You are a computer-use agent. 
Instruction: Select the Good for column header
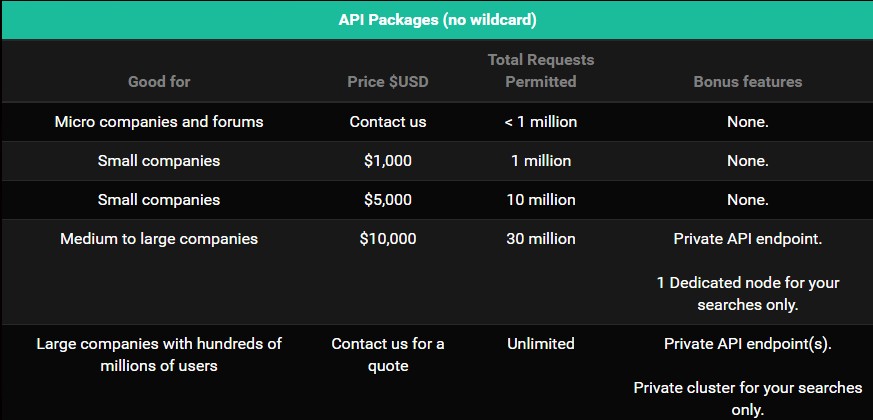click(x=159, y=81)
